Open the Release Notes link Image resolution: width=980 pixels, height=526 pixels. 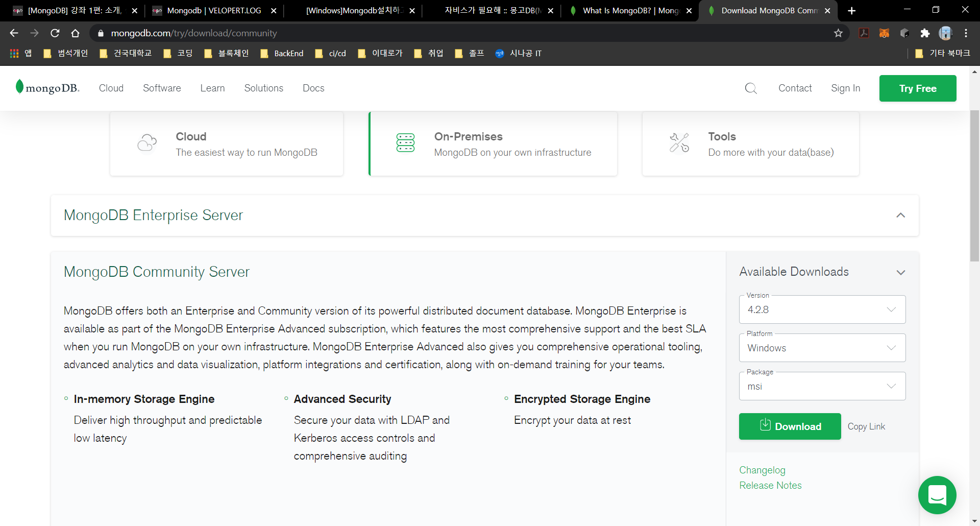(x=770, y=486)
